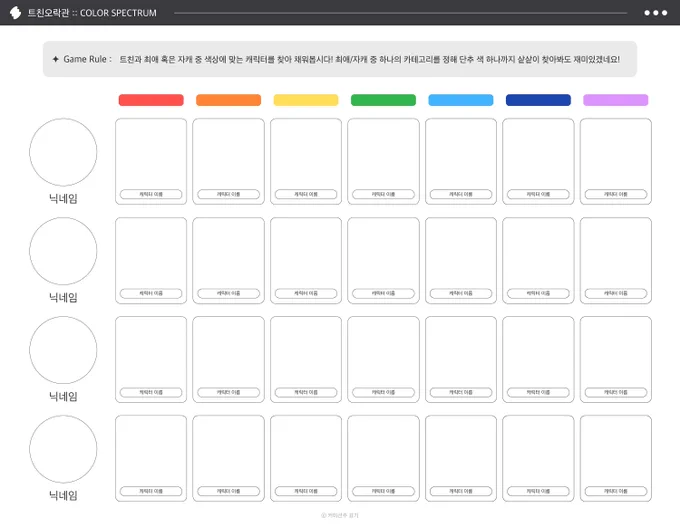
Task: Click the first row's character name field under orange
Action: [x=229, y=194]
